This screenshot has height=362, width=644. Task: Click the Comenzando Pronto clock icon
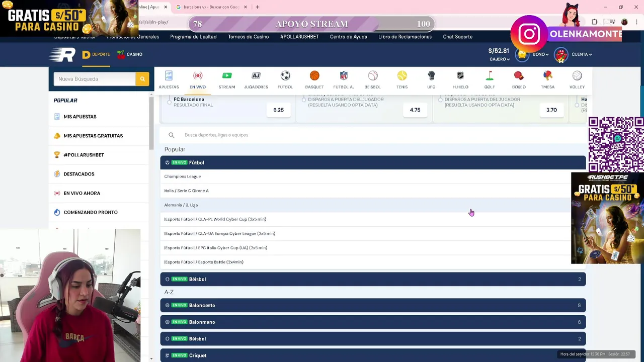(x=57, y=212)
